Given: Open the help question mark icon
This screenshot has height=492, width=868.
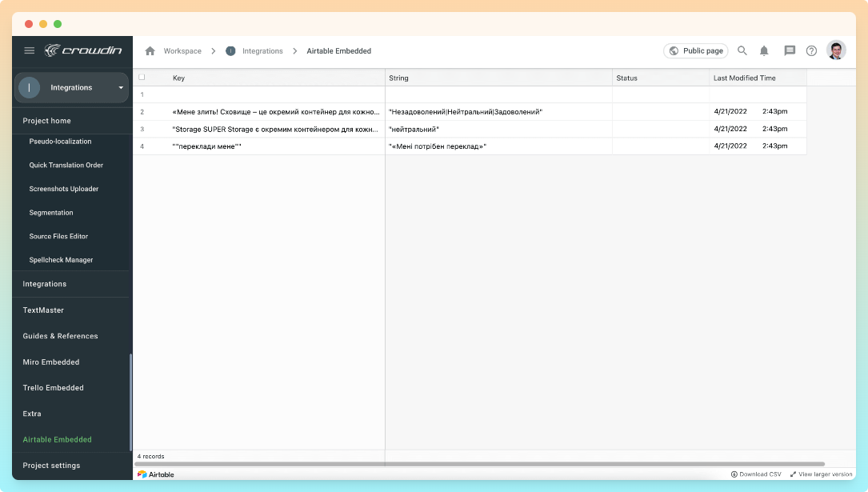Looking at the screenshot, I should pos(811,51).
